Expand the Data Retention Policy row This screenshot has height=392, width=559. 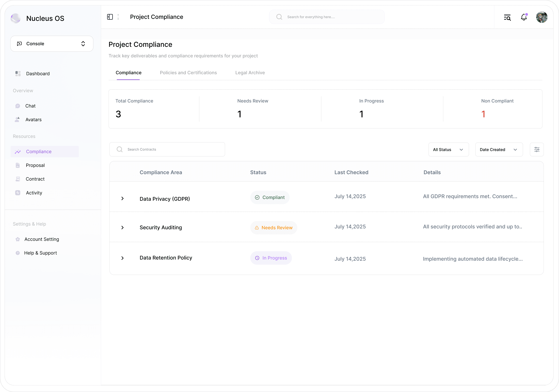(x=122, y=258)
